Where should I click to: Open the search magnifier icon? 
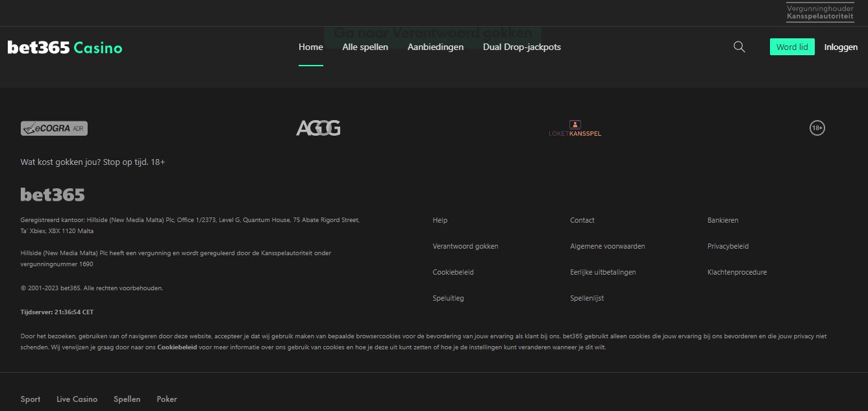[739, 47]
